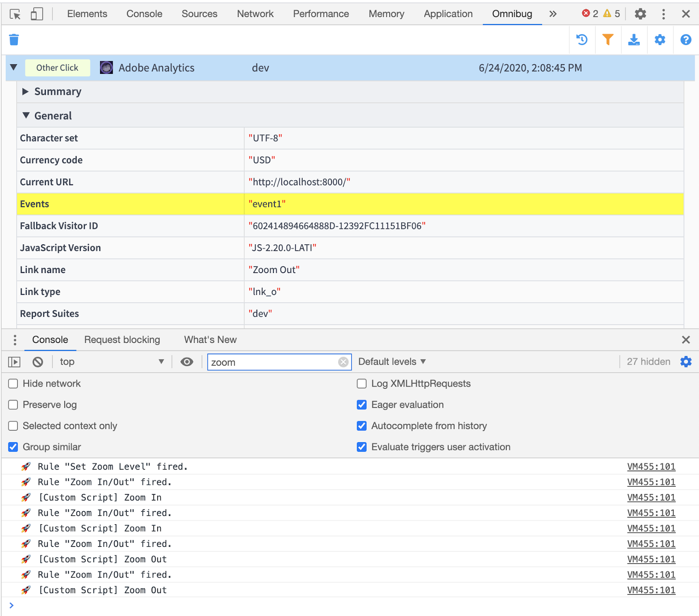
Task: Open console settings blue gear
Action: pyautogui.click(x=686, y=362)
